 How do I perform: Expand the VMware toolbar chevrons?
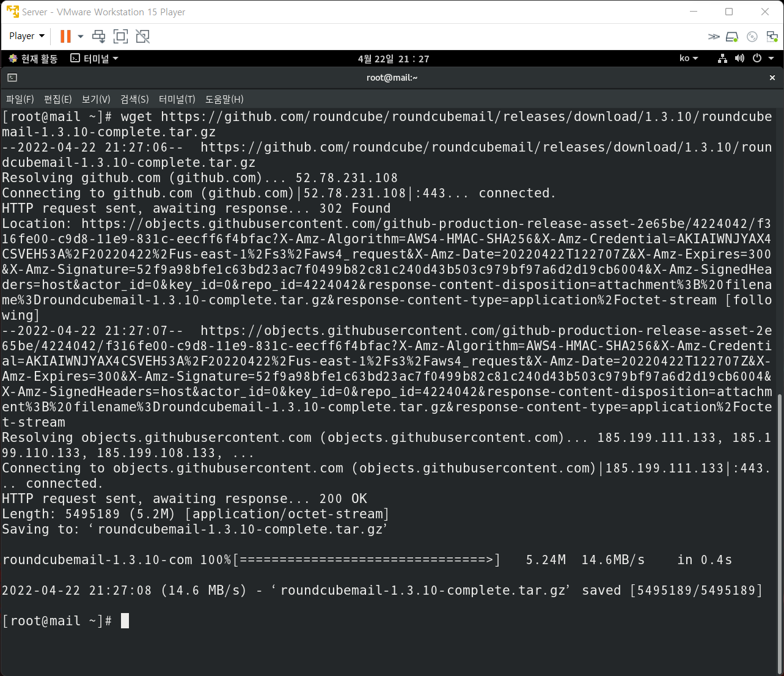[714, 37]
